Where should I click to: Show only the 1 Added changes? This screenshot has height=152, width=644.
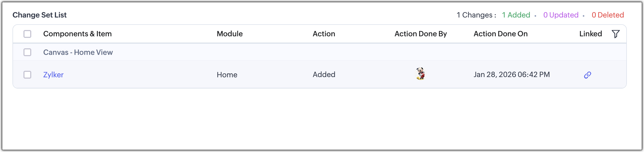click(516, 15)
